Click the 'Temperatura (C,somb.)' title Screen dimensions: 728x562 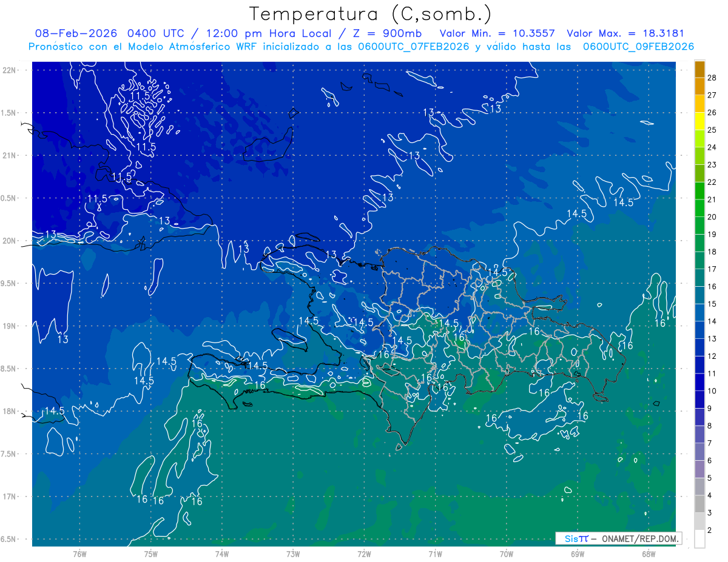pyautogui.click(x=371, y=14)
